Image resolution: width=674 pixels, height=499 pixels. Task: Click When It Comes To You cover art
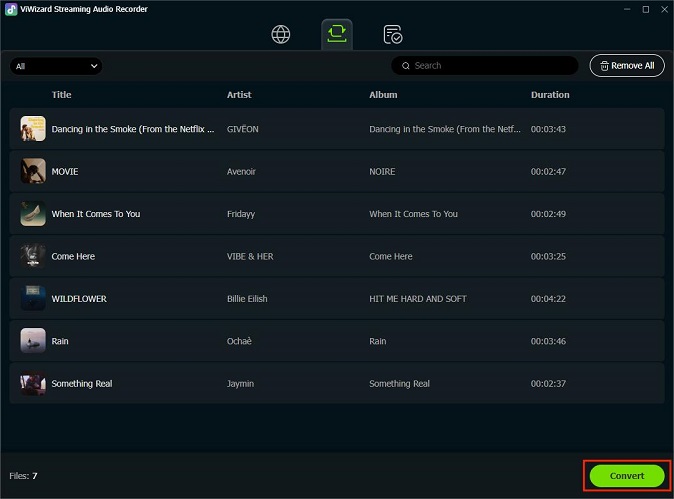pyautogui.click(x=33, y=214)
